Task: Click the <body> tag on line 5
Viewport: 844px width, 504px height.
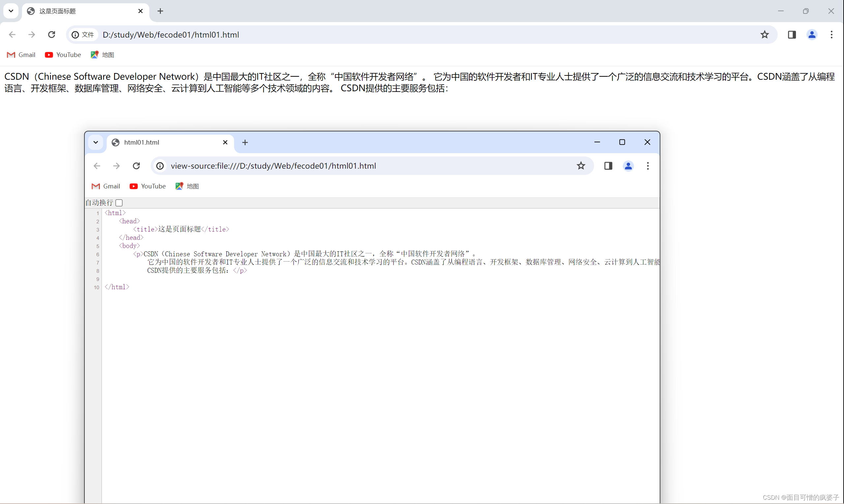Action: click(130, 246)
